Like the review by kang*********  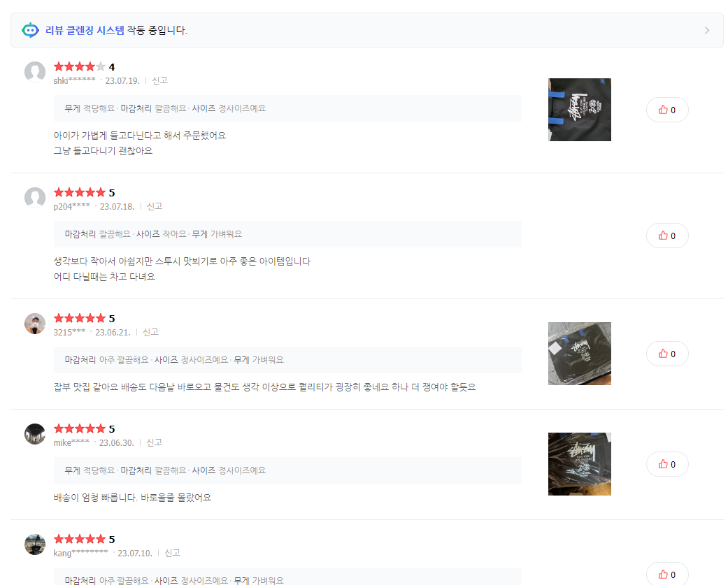pos(667,575)
